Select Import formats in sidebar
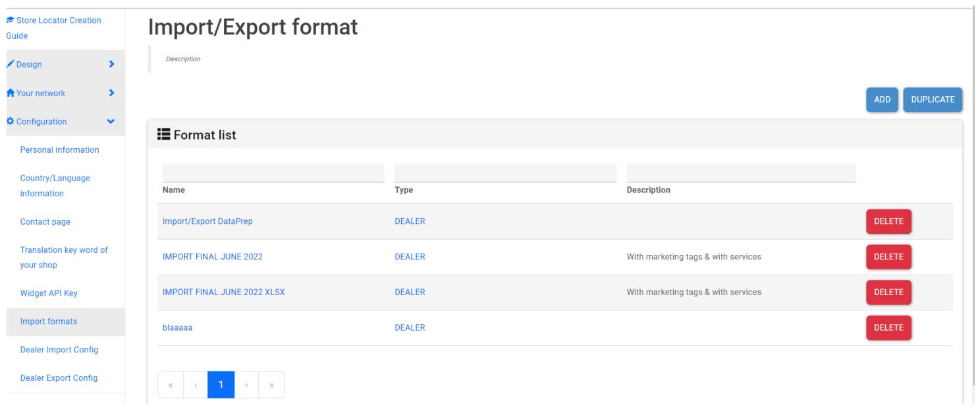 (x=66, y=321)
